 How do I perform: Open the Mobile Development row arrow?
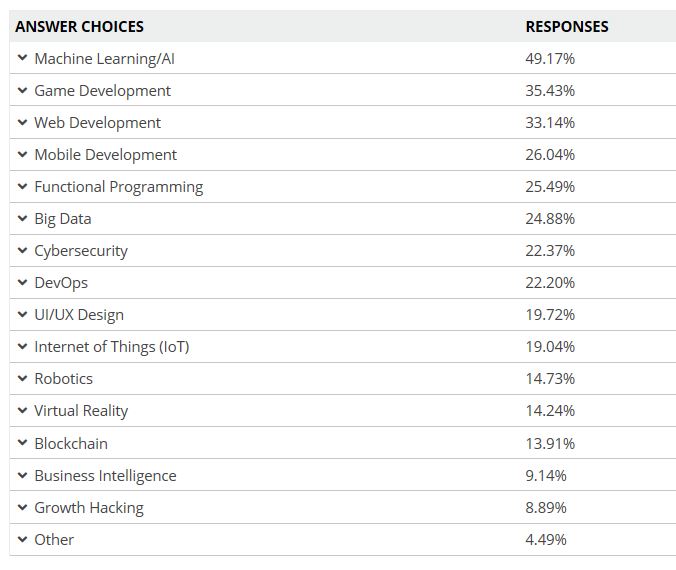click(x=22, y=154)
